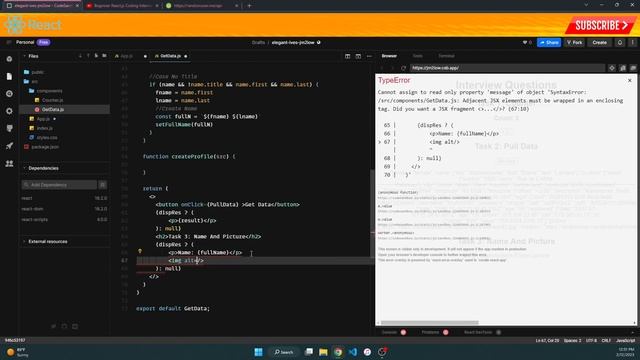Open preview in new window icon
Viewport: 640px width, 360px height.
(x=623, y=68)
